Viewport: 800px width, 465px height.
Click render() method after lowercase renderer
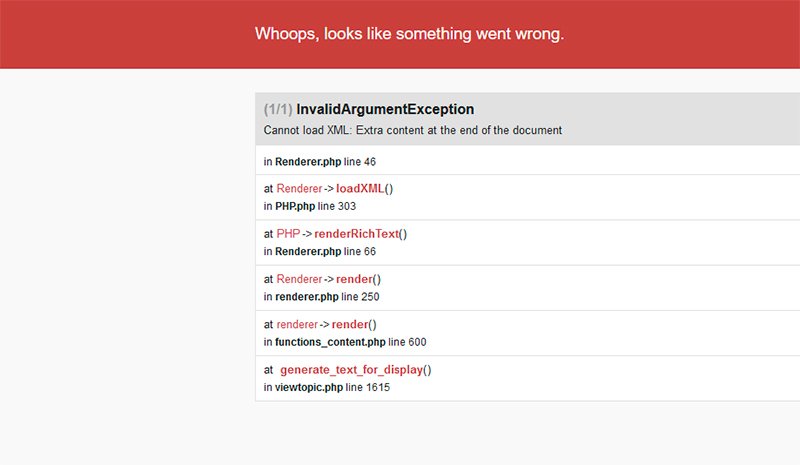click(350, 324)
